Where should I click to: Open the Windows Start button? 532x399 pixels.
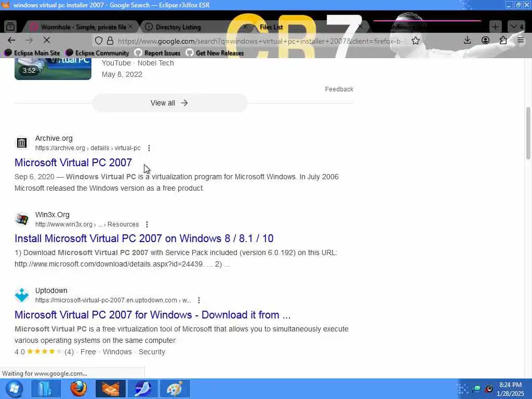(x=14, y=389)
